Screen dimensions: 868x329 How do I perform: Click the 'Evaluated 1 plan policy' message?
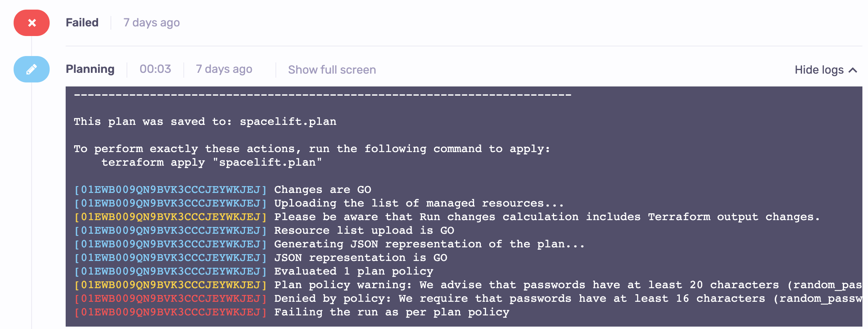354,271
